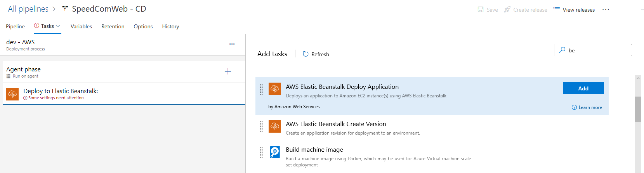Click the scroll up arrow in task list
644x173 pixels.
(638, 78)
